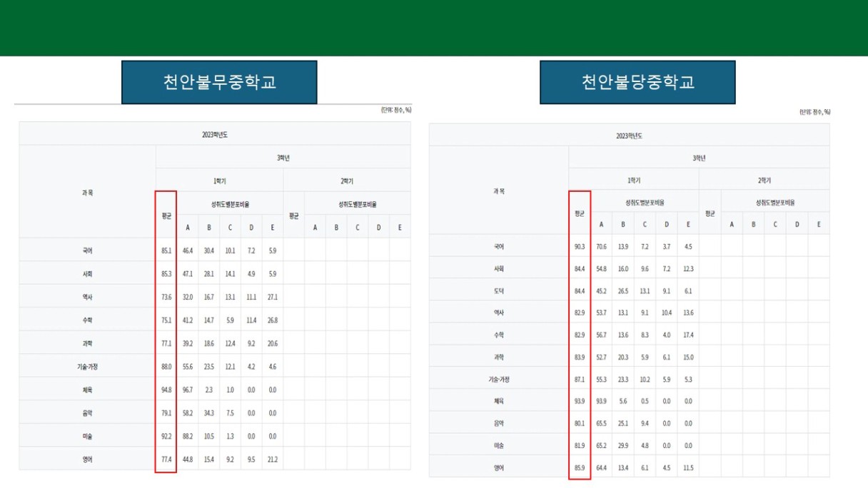Image resolution: width=868 pixels, height=488 pixels.
Task: Click the 기술·가정 subject label in 천안불무중학교 table
Action: pyautogui.click(x=88, y=367)
